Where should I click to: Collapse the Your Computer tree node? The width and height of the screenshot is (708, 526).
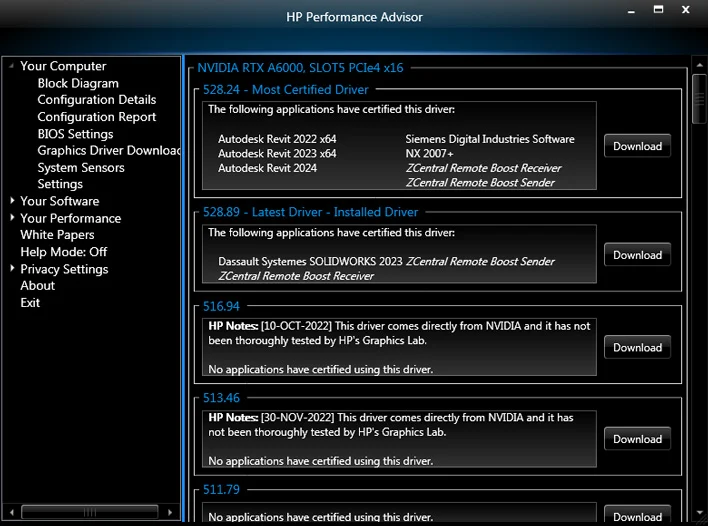pos(11,67)
